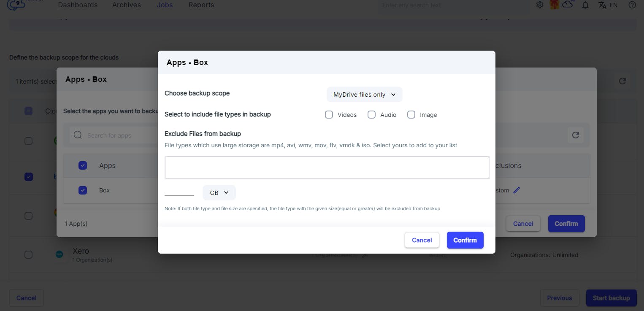
Task: Toggle the clouds list header checkbox
Action: click(28, 111)
